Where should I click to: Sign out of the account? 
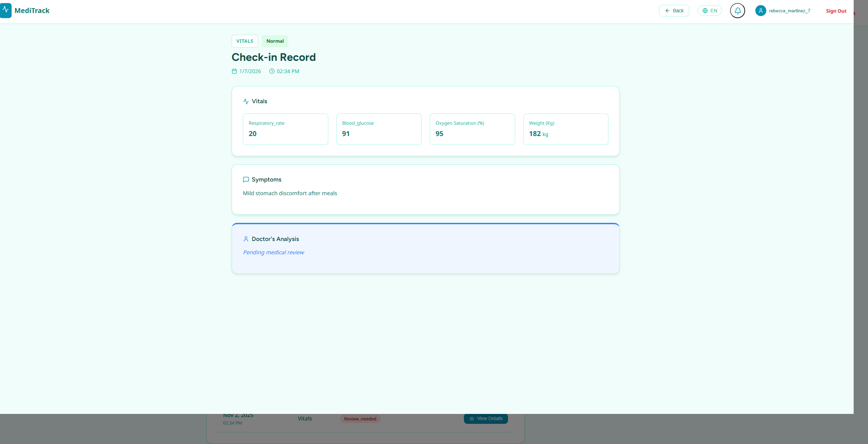click(x=836, y=11)
